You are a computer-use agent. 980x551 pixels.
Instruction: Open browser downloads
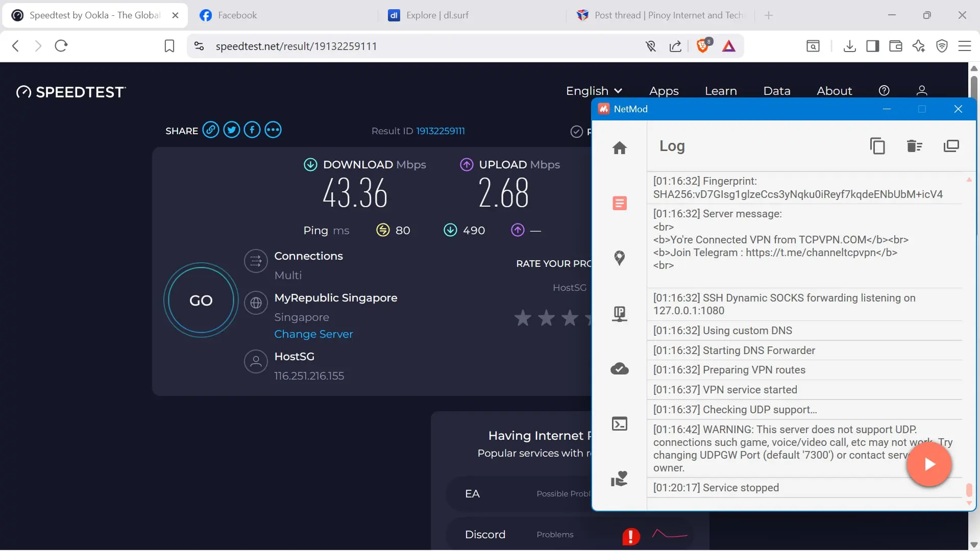click(x=850, y=46)
